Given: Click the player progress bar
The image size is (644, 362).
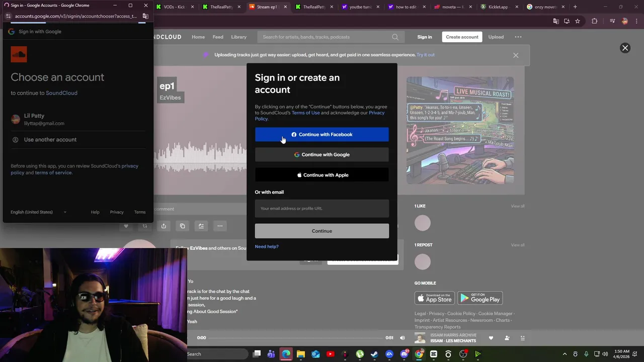Looking at the screenshot, I should pyautogui.click(x=296, y=338).
